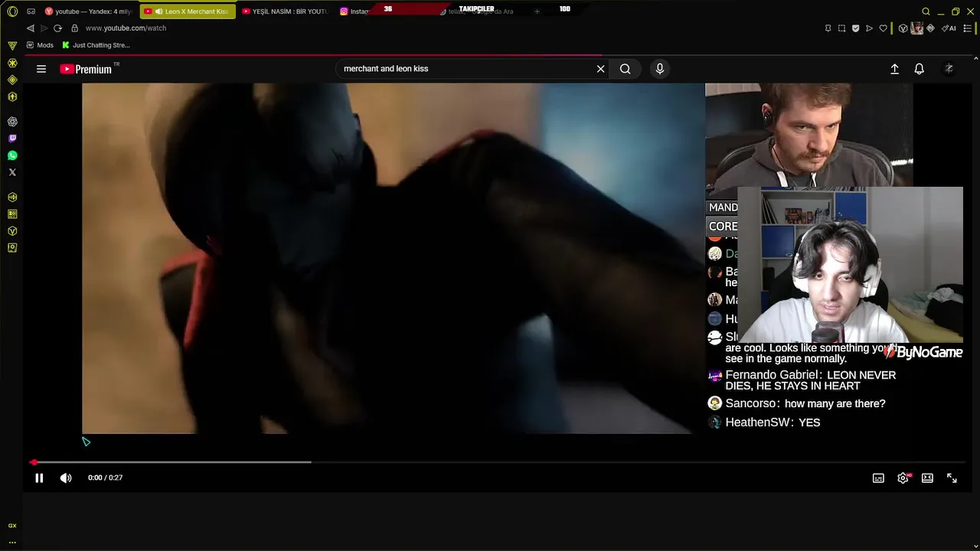The width and height of the screenshot is (980, 551).
Task: Open the YouTube account avatar menu
Action: [949, 69]
